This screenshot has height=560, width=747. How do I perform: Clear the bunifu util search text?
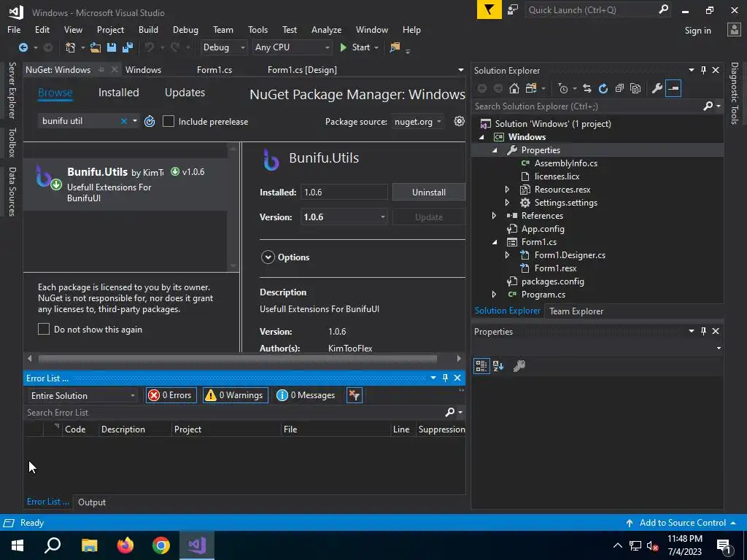124,121
